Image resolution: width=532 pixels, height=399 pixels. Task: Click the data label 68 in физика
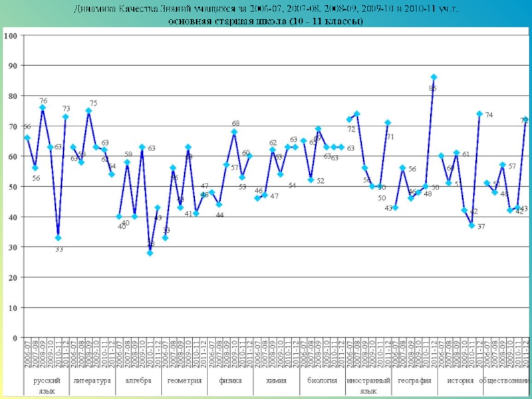(235, 123)
